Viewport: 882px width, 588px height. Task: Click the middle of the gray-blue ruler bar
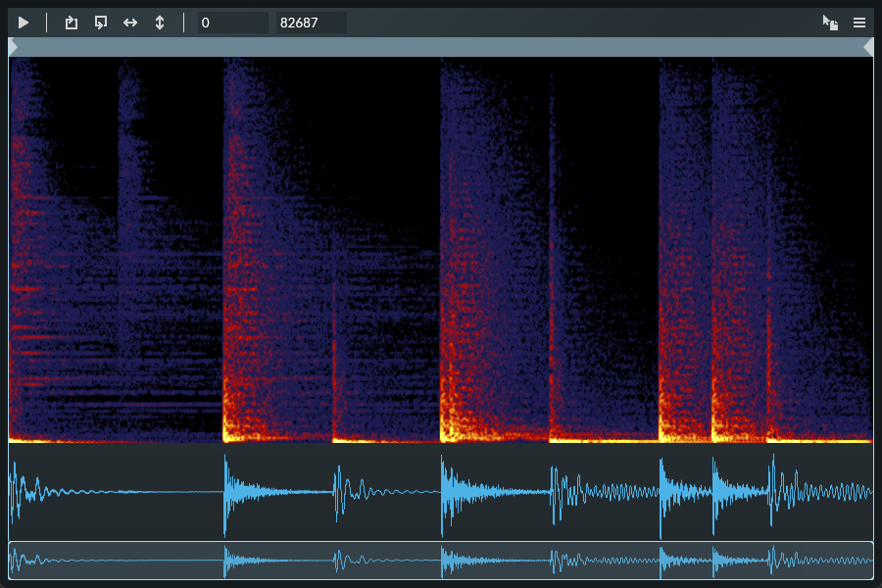tap(441, 47)
